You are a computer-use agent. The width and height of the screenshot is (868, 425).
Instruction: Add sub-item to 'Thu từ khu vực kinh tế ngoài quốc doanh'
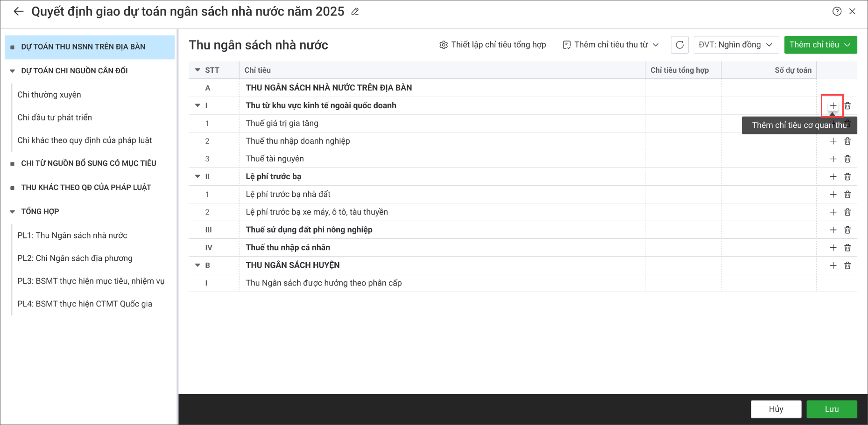click(833, 106)
